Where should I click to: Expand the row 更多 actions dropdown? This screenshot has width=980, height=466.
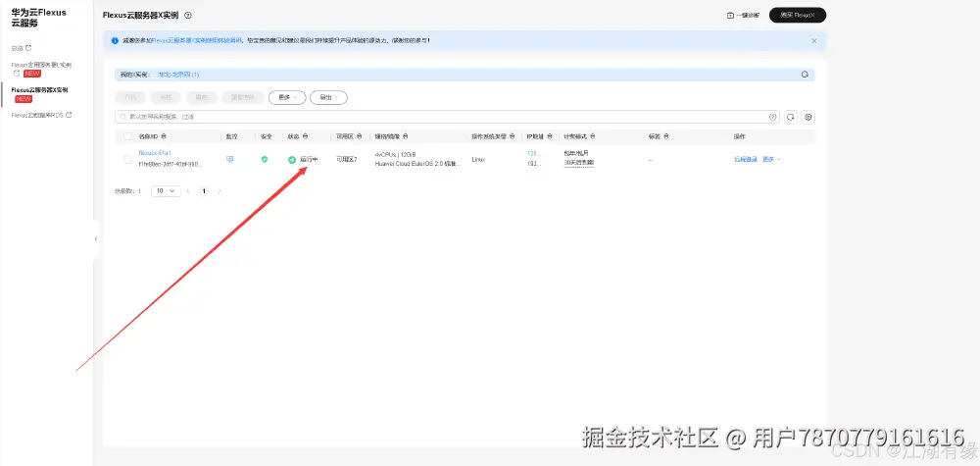pos(772,160)
